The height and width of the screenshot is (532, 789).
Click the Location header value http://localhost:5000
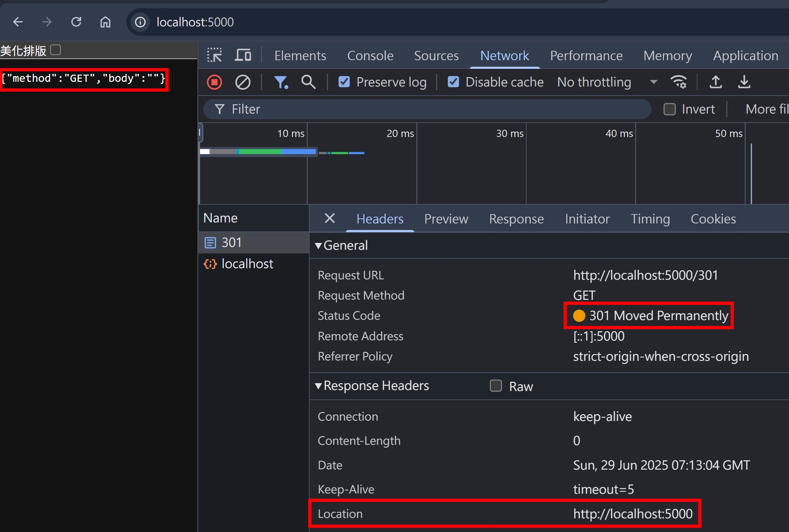[x=633, y=514]
